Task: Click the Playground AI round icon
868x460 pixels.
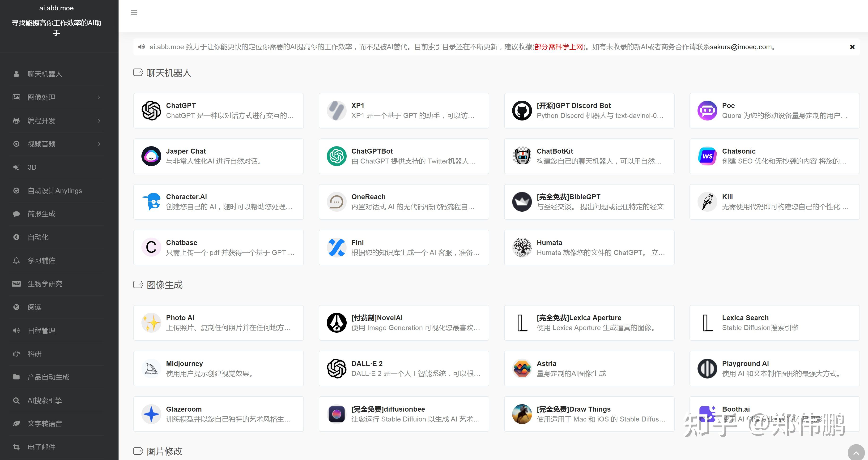Action: coord(707,369)
